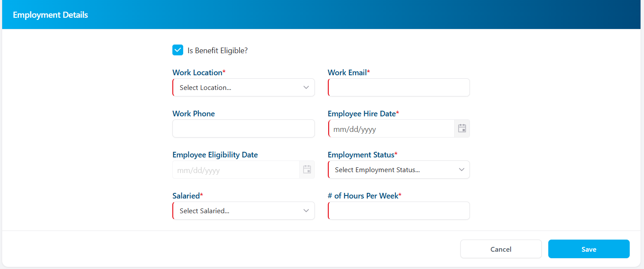Open the Employee Hire Date calendar picker
644x269 pixels.
[462, 128]
